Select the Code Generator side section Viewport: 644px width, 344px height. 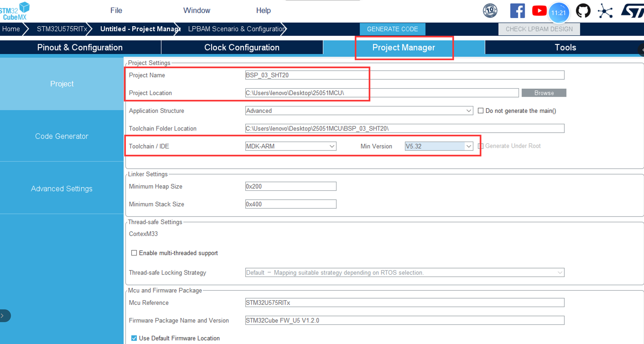(62, 136)
